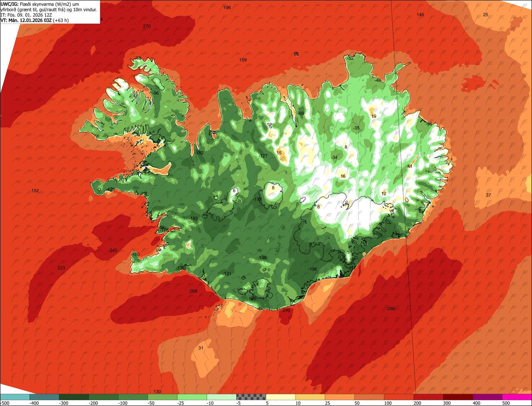Select the darkest green -300 to -200 legend swatch
This screenshot has width=532, height=406.
coord(74,397)
